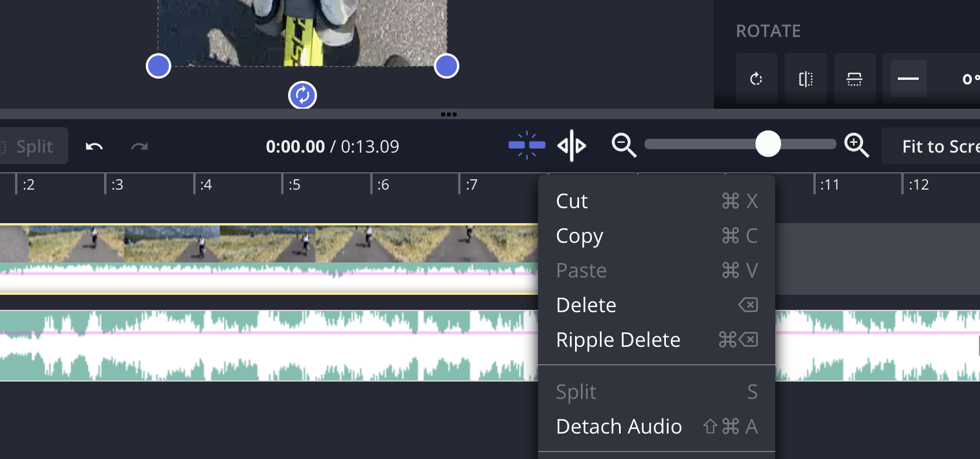
Task: Click the split-at-playhead icon
Action: (x=572, y=145)
